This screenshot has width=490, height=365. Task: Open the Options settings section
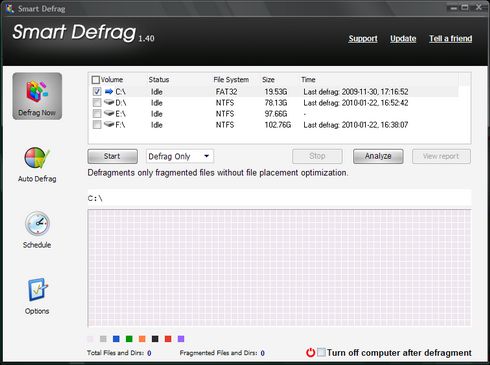37,296
